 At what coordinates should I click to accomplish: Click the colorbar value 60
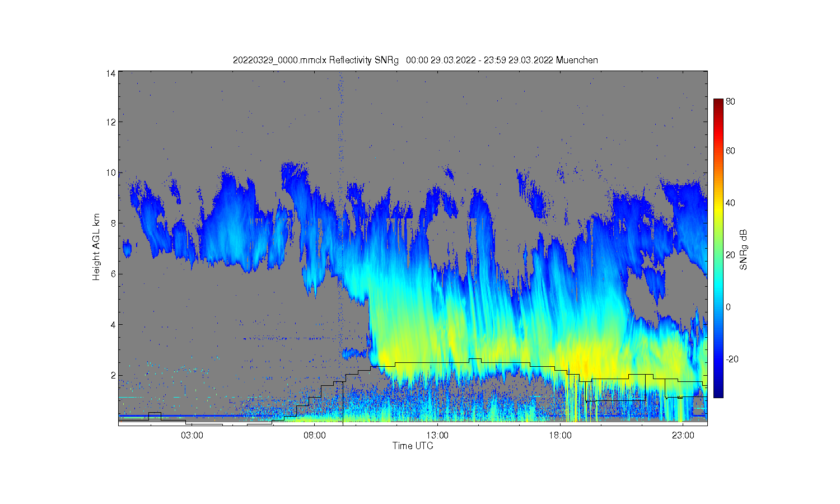pyautogui.click(x=731, y=151)
